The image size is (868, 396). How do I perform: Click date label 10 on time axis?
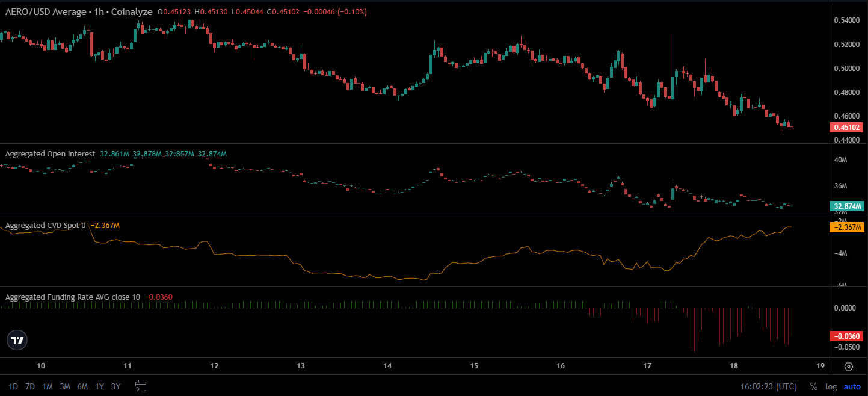41,366
